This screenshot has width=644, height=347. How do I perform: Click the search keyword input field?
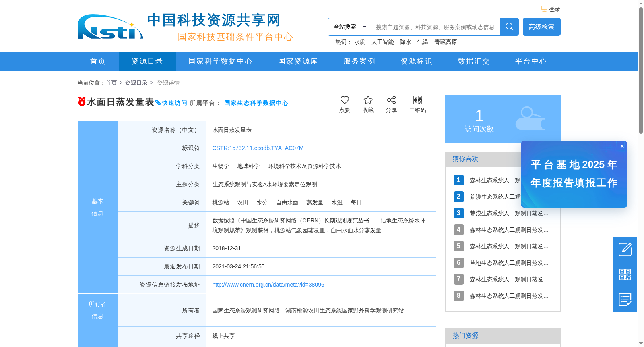click(434, 27)
